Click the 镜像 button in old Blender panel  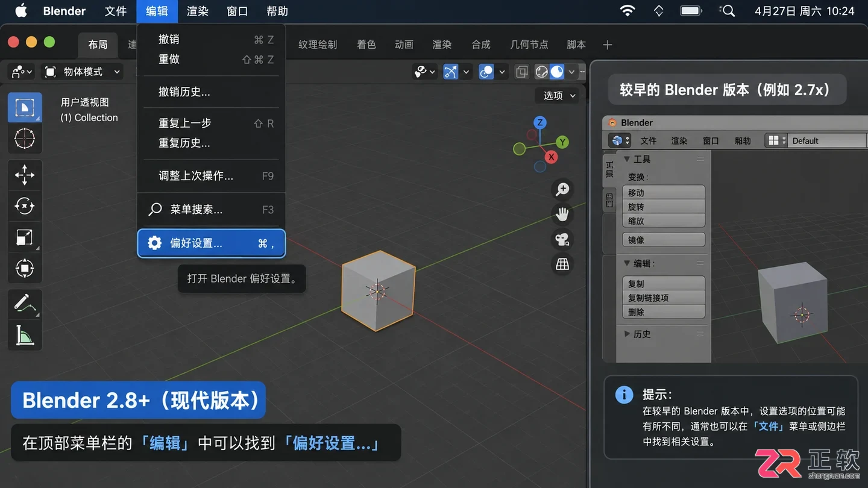pos(664,240)
